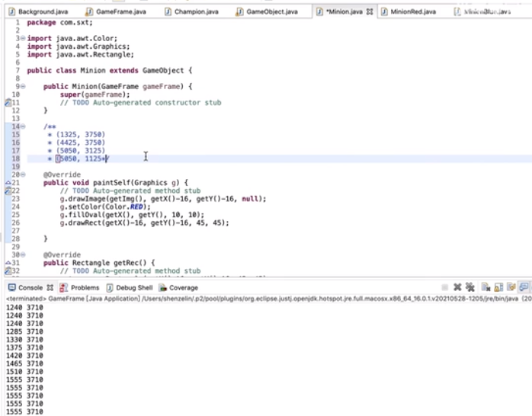
Task: Collapse the Javadoc comment fold at line 14
Action: click(x=23, y=126)
